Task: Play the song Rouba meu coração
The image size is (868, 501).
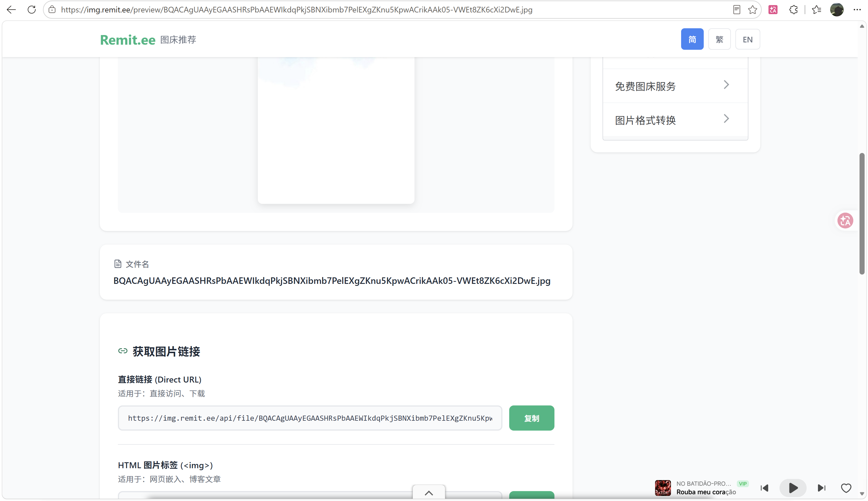Action: click(793, 488)
